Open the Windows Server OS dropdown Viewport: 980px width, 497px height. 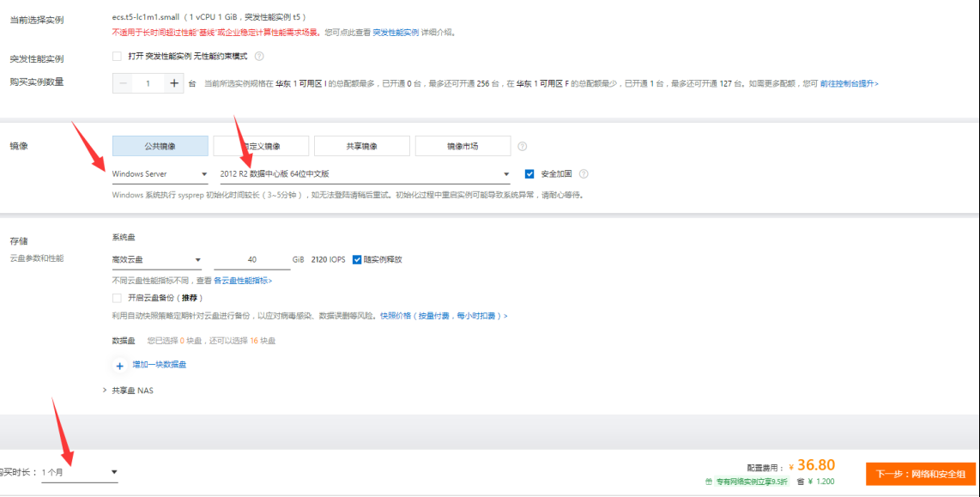point(160,173)
